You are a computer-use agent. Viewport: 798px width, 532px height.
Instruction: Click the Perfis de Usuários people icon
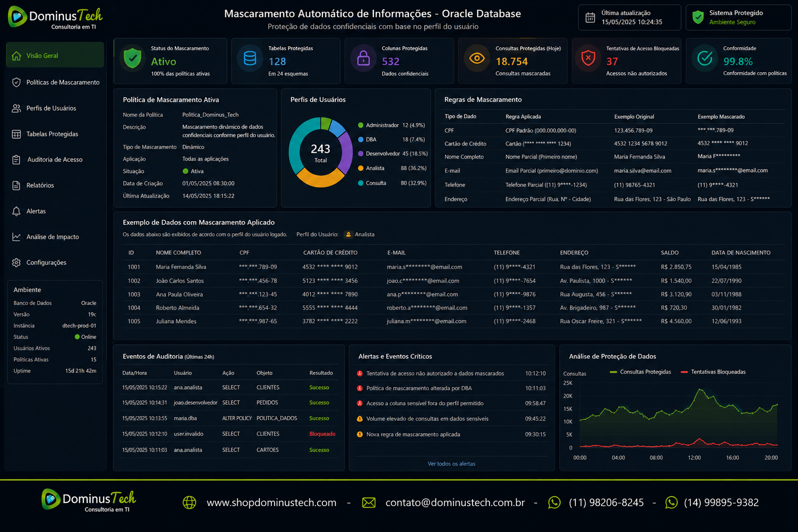[x=17, y=108]
